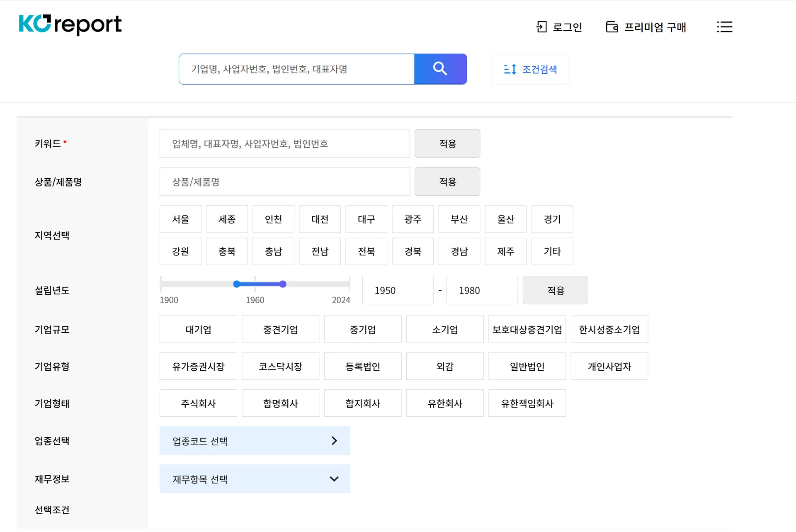
Task: Open the 업종코드 선택 selection panel
Action: click(255, 440)
